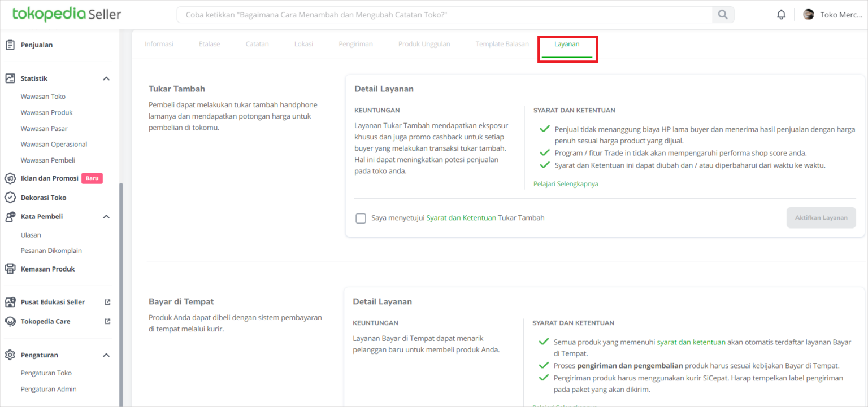
Task: Click the search magnifier icon
Action: (722, 15)
